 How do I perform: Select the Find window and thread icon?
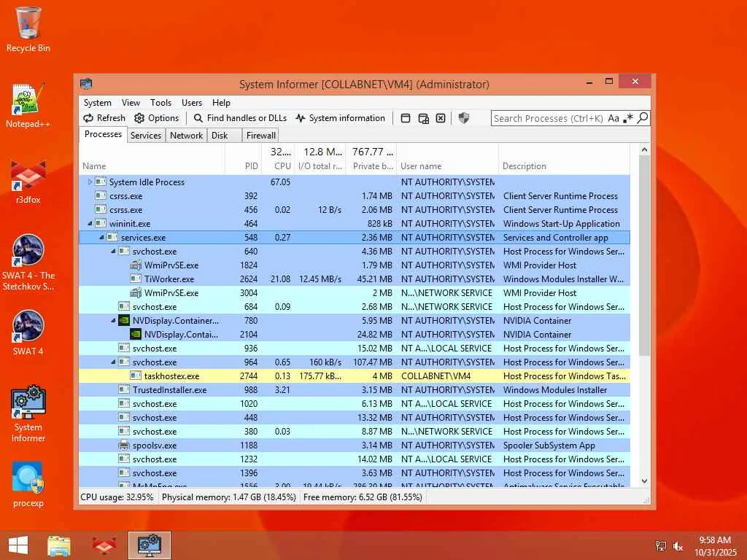point(424,118)
